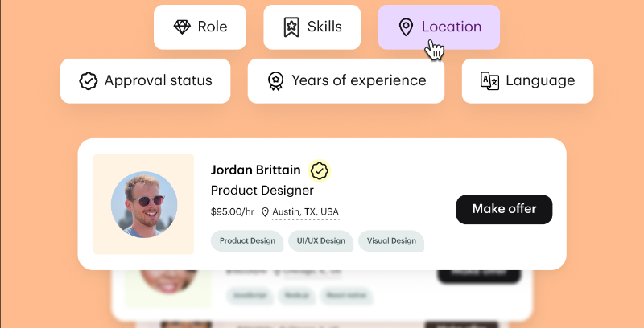Viewport: 644px width, 328px height.
Task: Click the award ribbon icon on Years of experience
Action: [x=276, y=80]
